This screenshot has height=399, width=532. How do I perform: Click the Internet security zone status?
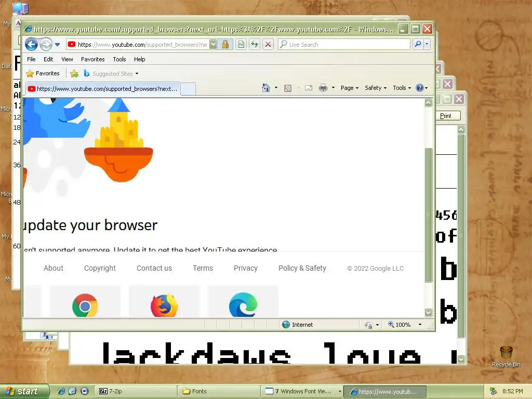coord(298,325)
